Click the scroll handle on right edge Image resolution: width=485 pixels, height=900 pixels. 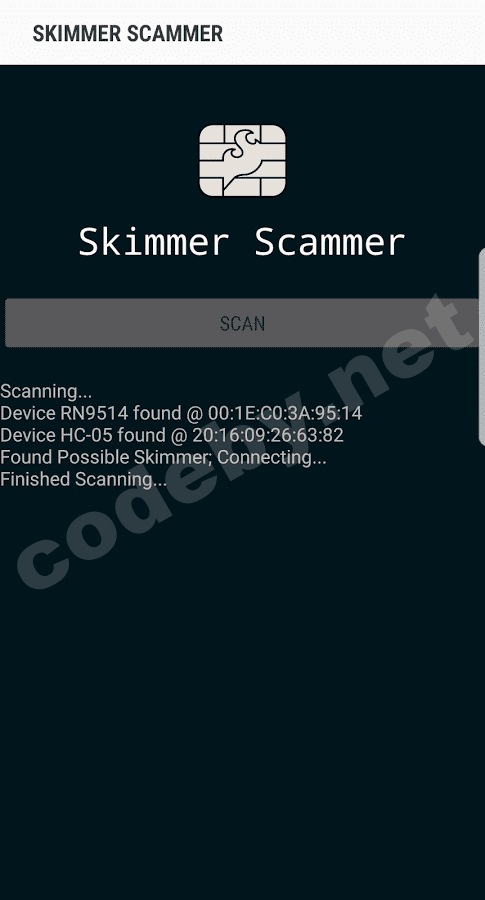click(482, 346)
